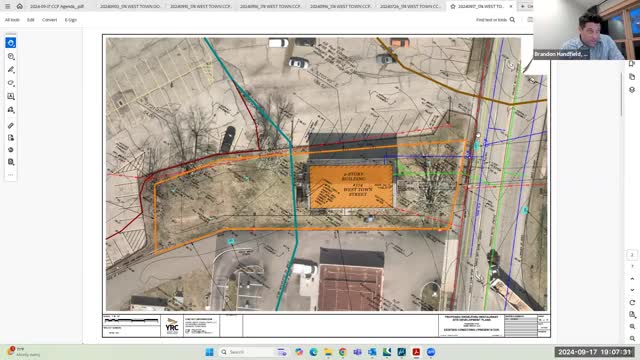Rotate the page view
Screen dimensions: 640x360
tap(632, 302)
